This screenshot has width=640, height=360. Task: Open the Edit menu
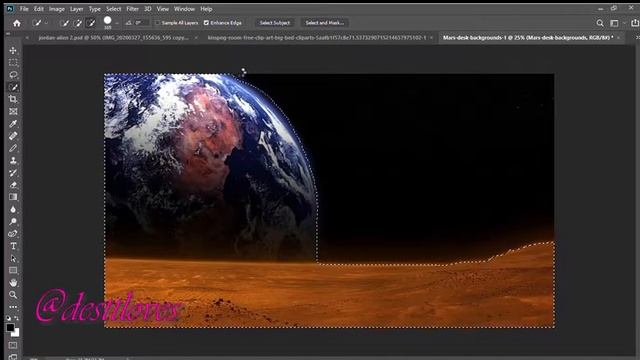(x=39, y=9)
